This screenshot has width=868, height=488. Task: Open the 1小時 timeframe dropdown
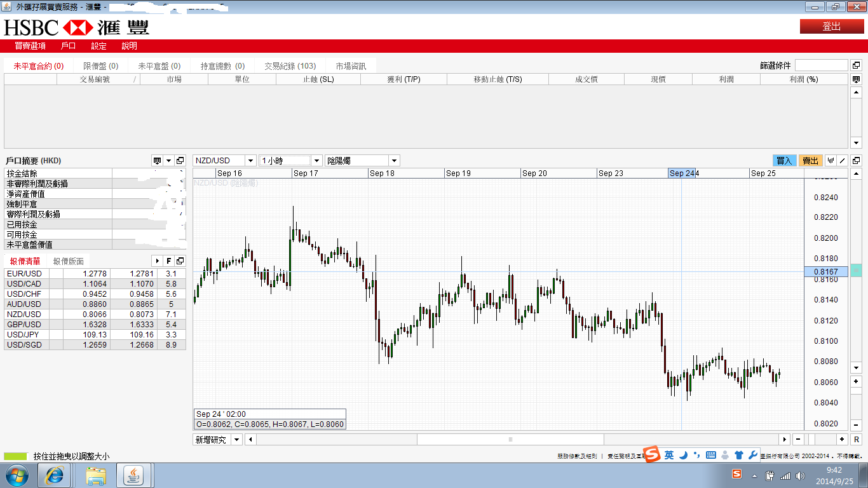(x=316, y=161)
